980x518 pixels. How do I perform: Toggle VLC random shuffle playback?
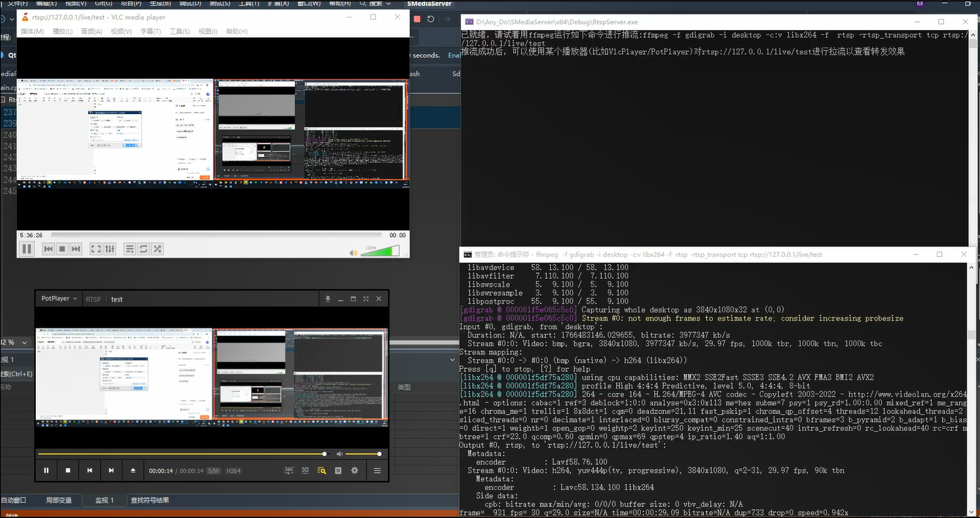coord(157,249)
